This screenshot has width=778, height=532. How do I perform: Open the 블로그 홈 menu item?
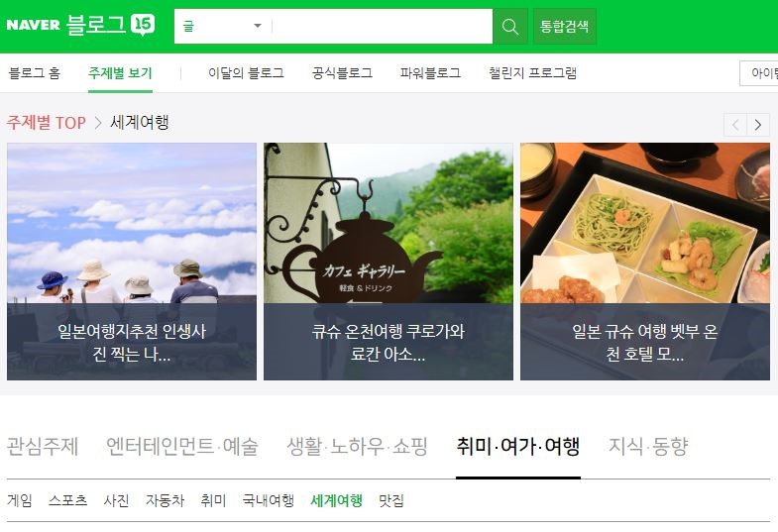35,73
